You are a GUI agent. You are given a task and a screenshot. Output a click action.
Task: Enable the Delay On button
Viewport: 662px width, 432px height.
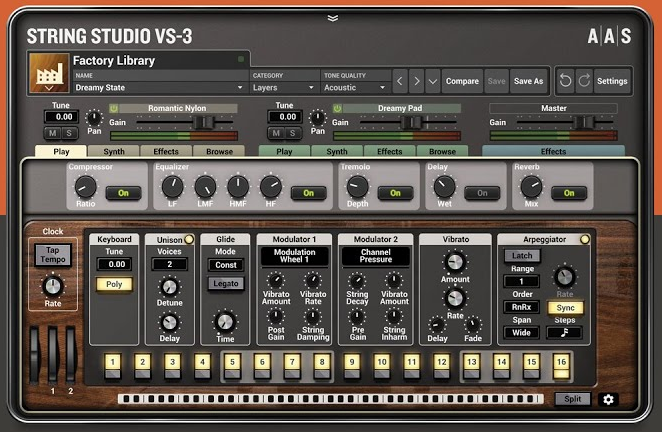[482, 193]
